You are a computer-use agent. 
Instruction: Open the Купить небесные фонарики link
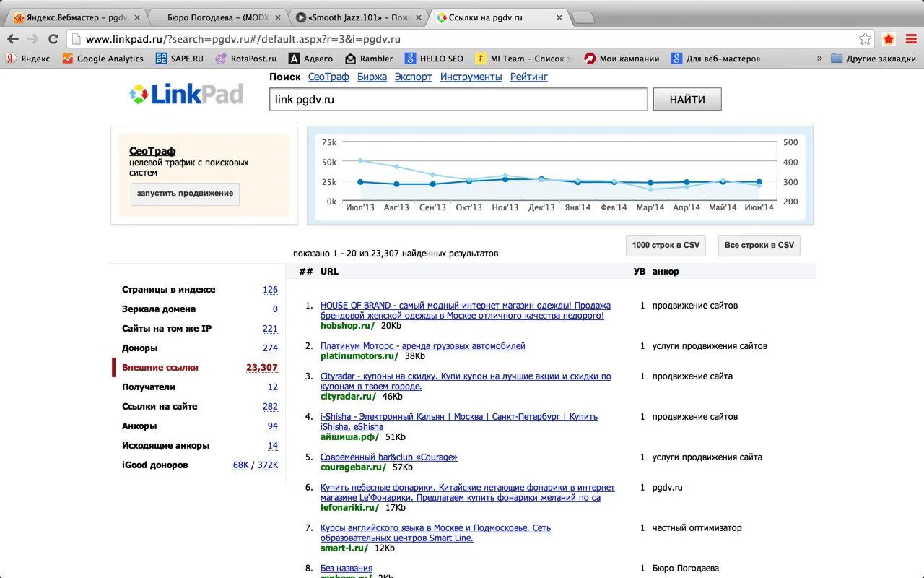click(468, 493)
